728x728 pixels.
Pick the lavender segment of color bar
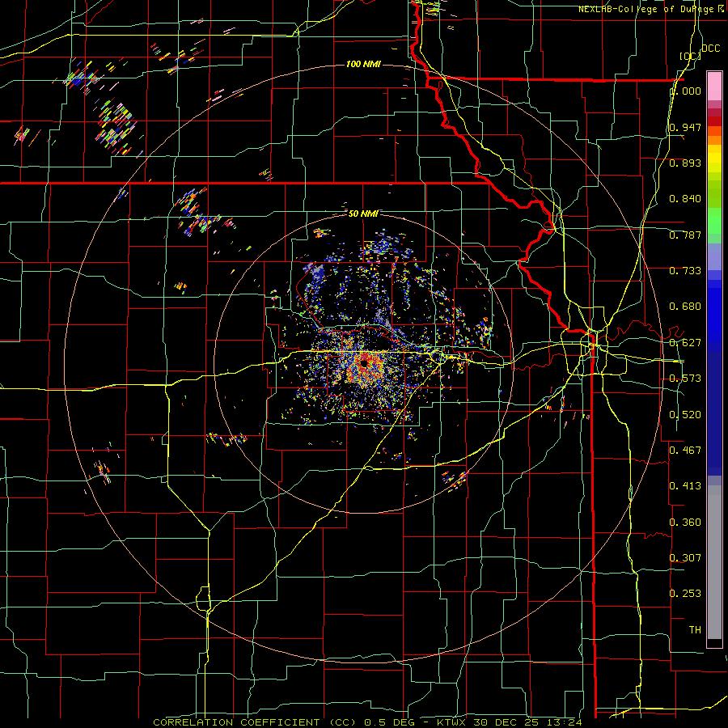(x=714, y=256)
